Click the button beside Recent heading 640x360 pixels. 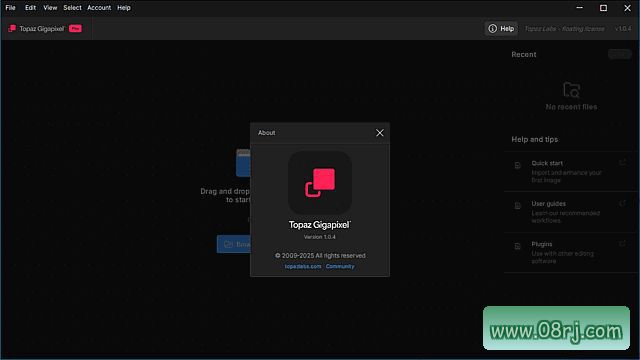click(x=620, y=54)
